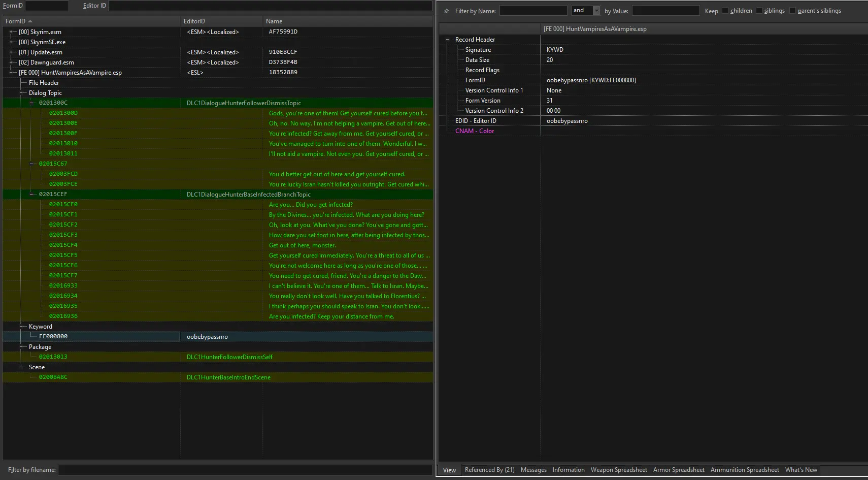The height and width of the screenshot is (480, 868).
Task: Click the DLC1HunterFollowerDismissSelf editor ID
Action: (229, 357)
